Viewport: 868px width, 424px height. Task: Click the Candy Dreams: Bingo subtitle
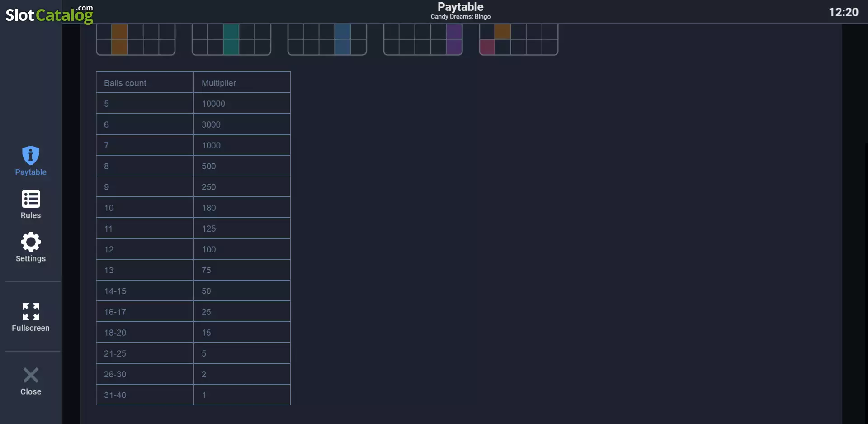click(x=460, y=17)
